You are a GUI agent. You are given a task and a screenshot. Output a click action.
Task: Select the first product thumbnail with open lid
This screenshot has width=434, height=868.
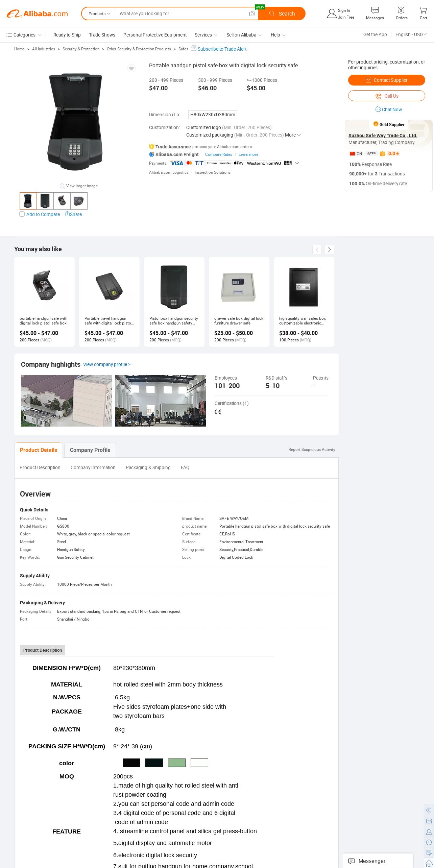28,201
